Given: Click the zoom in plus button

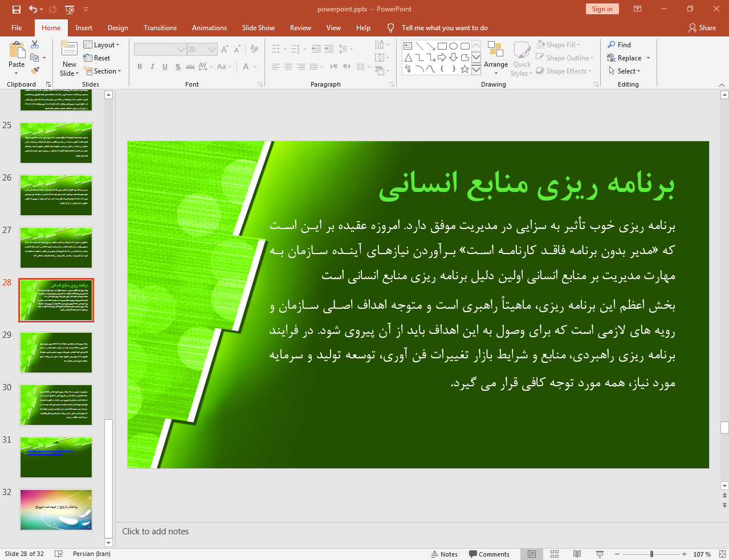Looking at the screenshot, I should [684, 554].
